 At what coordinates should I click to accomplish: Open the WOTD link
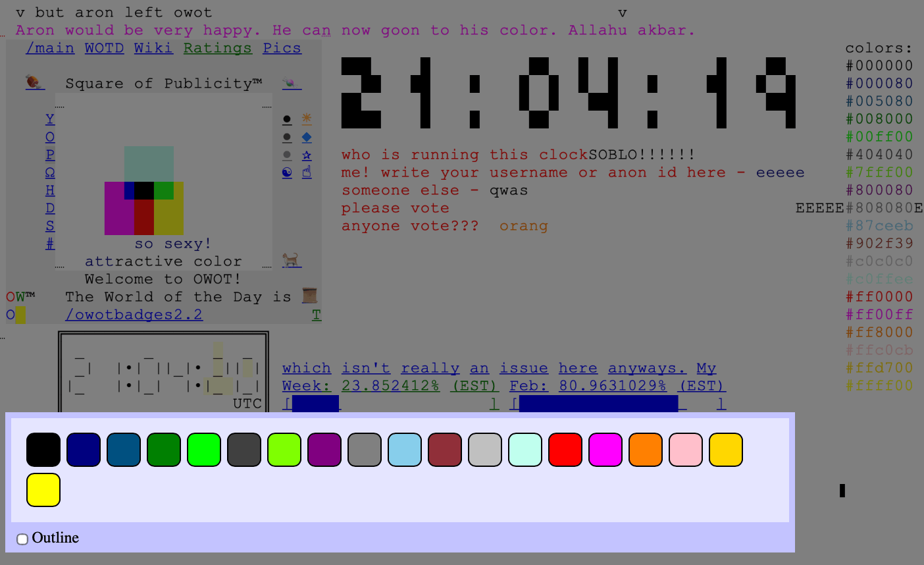pos(104,48)
